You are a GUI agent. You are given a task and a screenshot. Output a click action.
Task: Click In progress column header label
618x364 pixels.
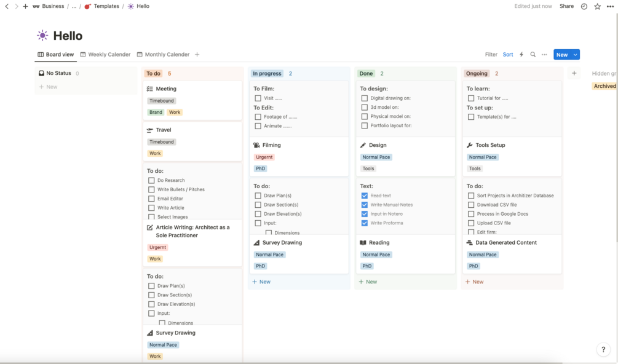click(267, 73)
